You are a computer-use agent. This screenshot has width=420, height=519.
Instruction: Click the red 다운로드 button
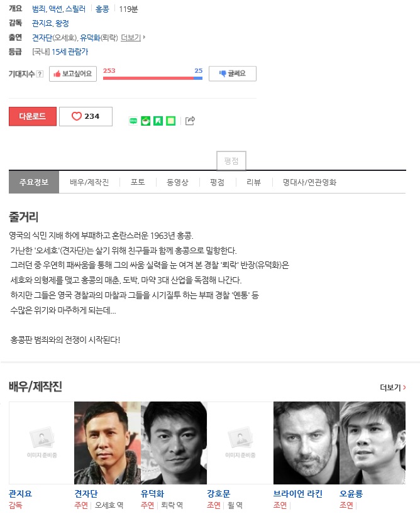click(x=33, y=116)
